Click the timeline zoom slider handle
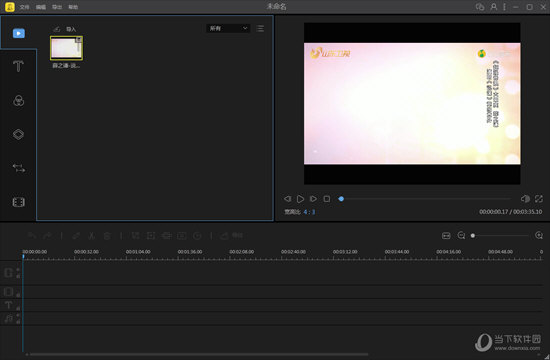 coord(473,235)
